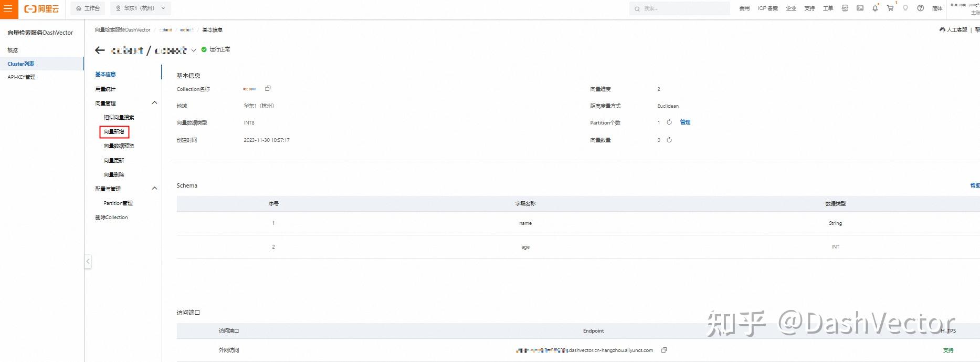The image size is (980, 362).
Task: Collapse the 向量管理 section
Action: [154, 103]
